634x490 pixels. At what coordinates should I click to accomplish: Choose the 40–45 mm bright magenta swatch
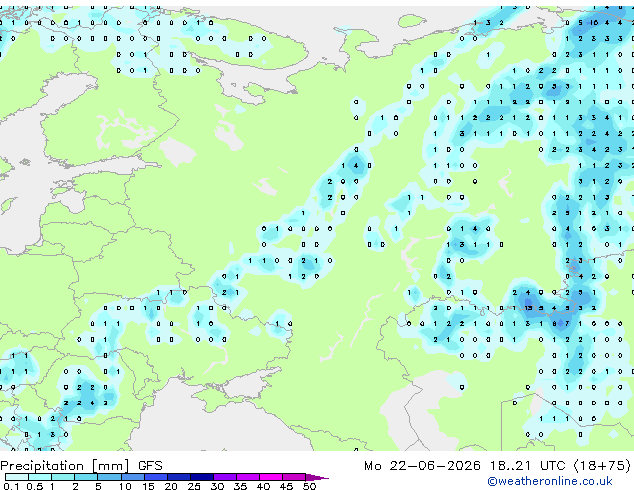(x=271, y=477)
